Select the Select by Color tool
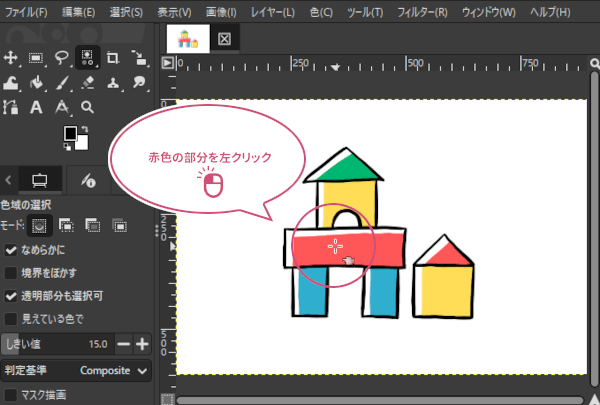Image resolution: width=600 pixels, height=405 pixels. [88, 58]
